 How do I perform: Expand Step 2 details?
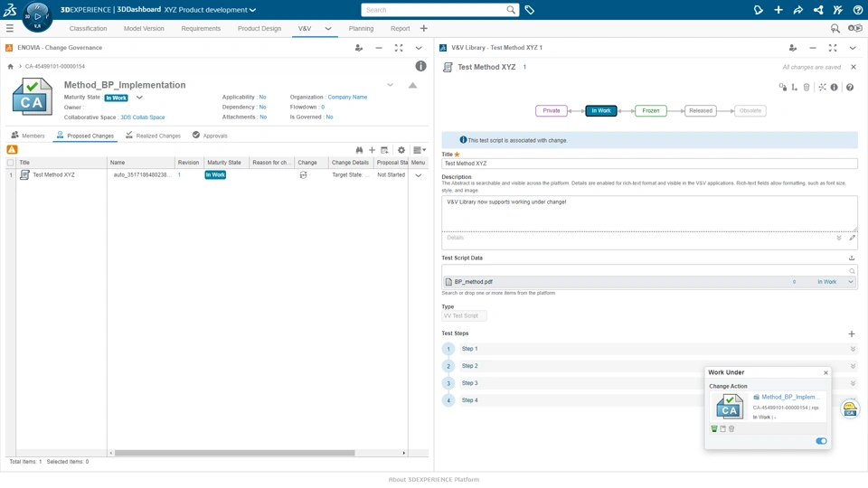pos(853,366)
